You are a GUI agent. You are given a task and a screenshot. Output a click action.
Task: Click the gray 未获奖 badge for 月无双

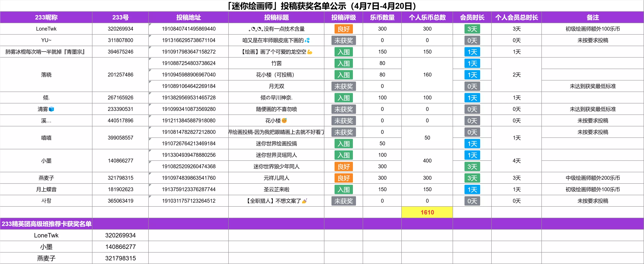point(344,86)
